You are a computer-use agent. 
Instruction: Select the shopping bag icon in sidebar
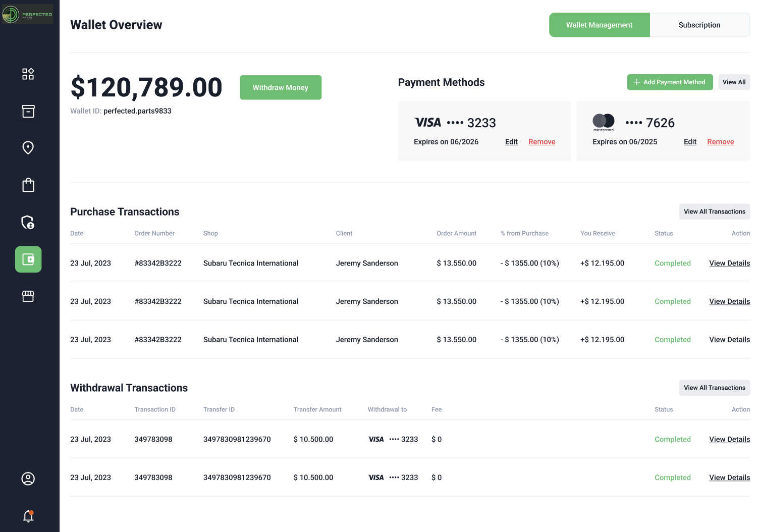pos(28,185)
